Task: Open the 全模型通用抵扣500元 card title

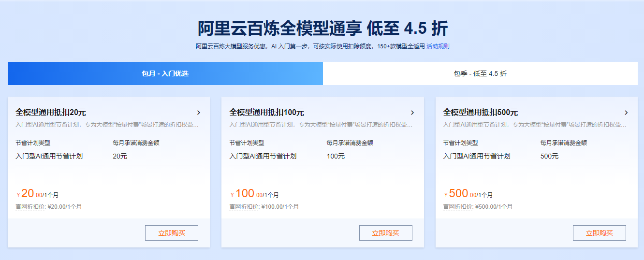Action: pos(481,113)
